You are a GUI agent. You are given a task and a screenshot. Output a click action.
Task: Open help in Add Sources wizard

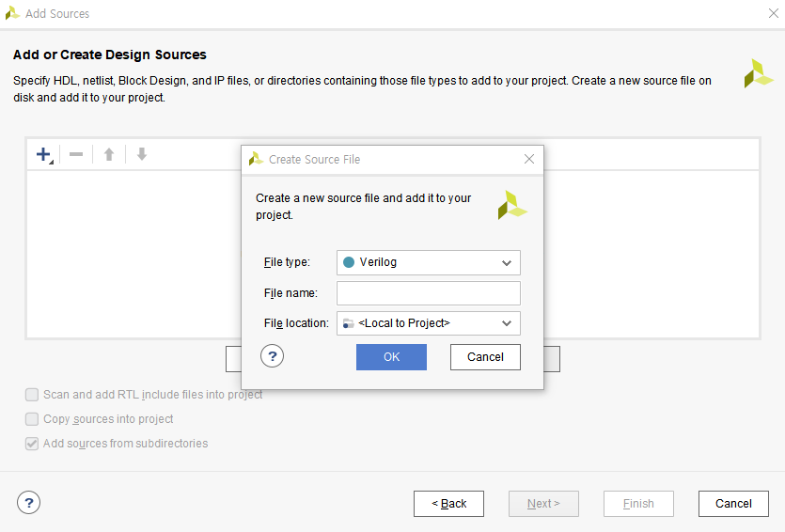(x=28, y=503)
